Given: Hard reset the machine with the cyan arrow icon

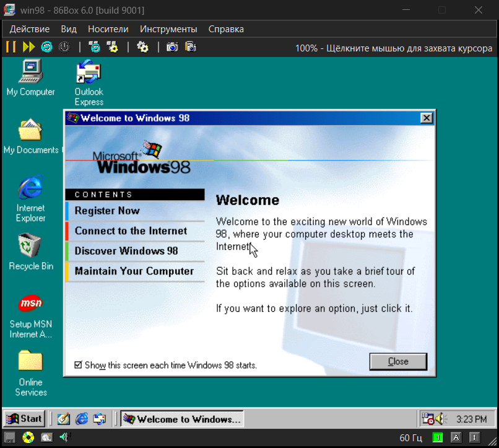Looking at the screenshot, I should tap(46, 47).
